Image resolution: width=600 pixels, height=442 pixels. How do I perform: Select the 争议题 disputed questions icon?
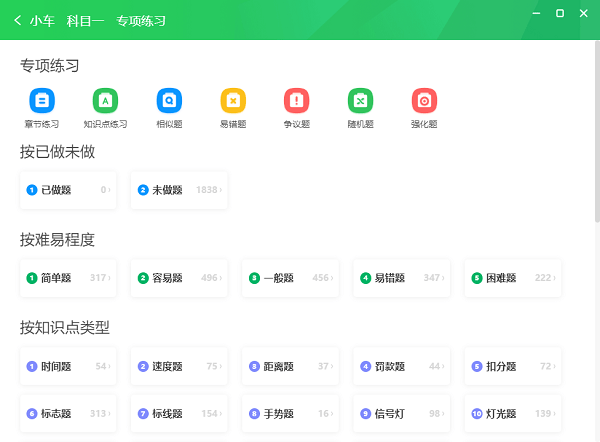(297, 101)
